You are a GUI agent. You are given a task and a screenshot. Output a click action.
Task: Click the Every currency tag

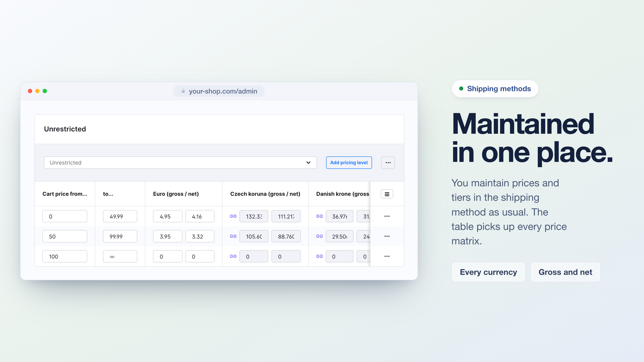(x=488, y=272)
